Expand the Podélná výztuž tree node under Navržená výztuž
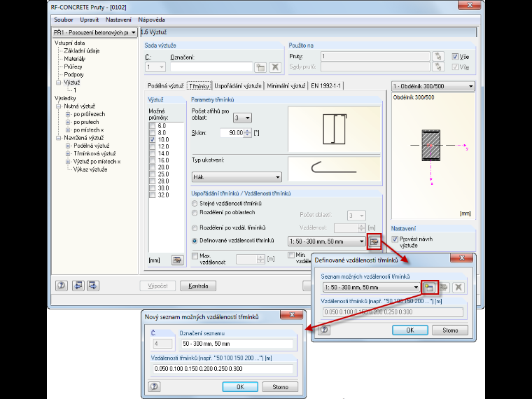The image size is (532, 399). click(68, 146)
